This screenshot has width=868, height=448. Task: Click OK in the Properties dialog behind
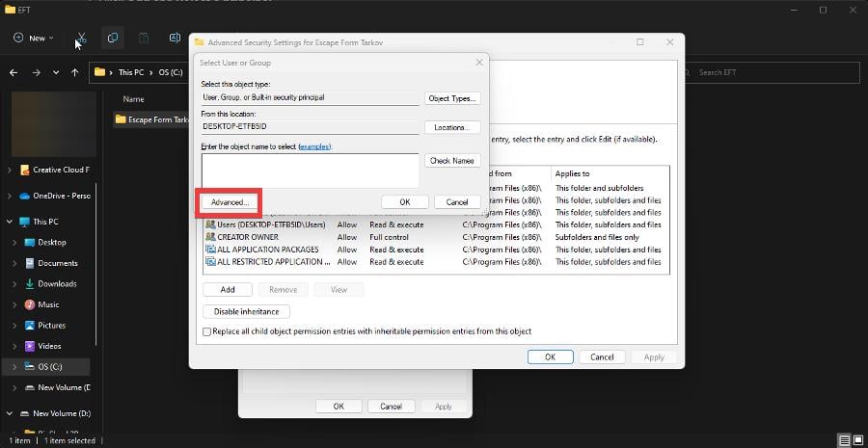tap(339, 407)
